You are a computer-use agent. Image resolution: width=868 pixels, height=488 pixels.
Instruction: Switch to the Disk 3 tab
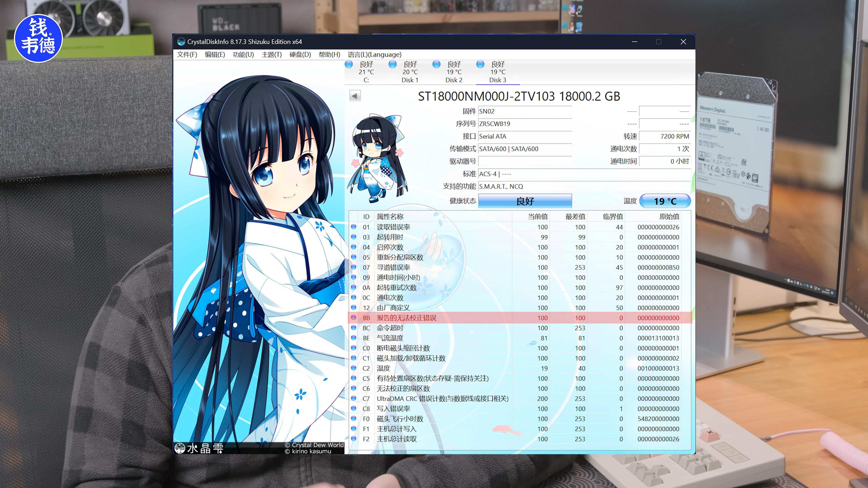pos(497,72)
